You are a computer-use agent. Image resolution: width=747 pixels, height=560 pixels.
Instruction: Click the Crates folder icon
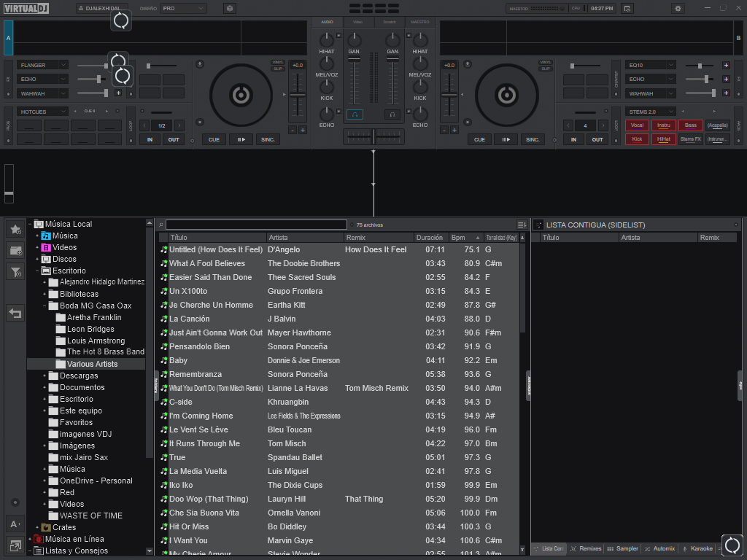pyautogui.click(x=46, y=528)
